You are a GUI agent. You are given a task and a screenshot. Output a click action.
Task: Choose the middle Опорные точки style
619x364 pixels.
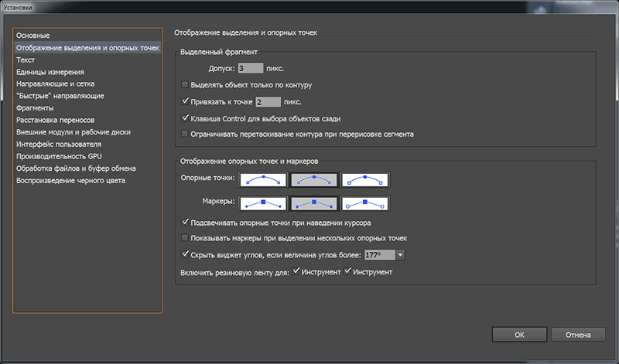pos(314,180)
